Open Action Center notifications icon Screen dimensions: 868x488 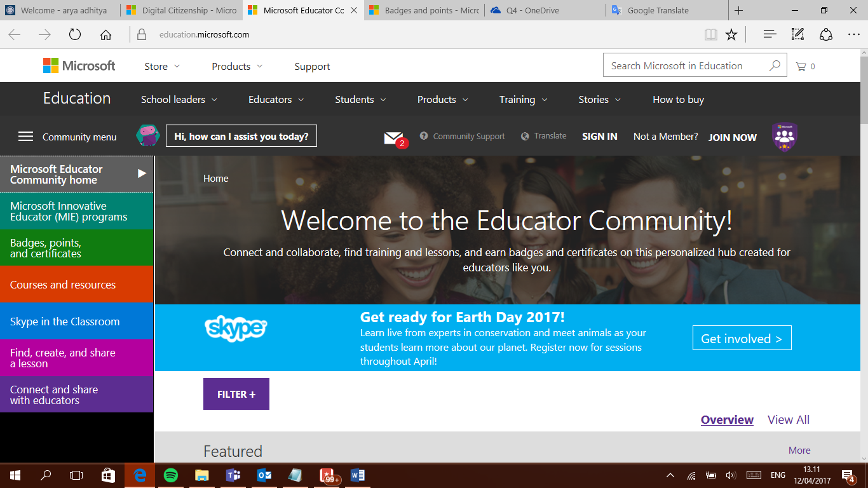pyautogui.click(x=848, y=475)
